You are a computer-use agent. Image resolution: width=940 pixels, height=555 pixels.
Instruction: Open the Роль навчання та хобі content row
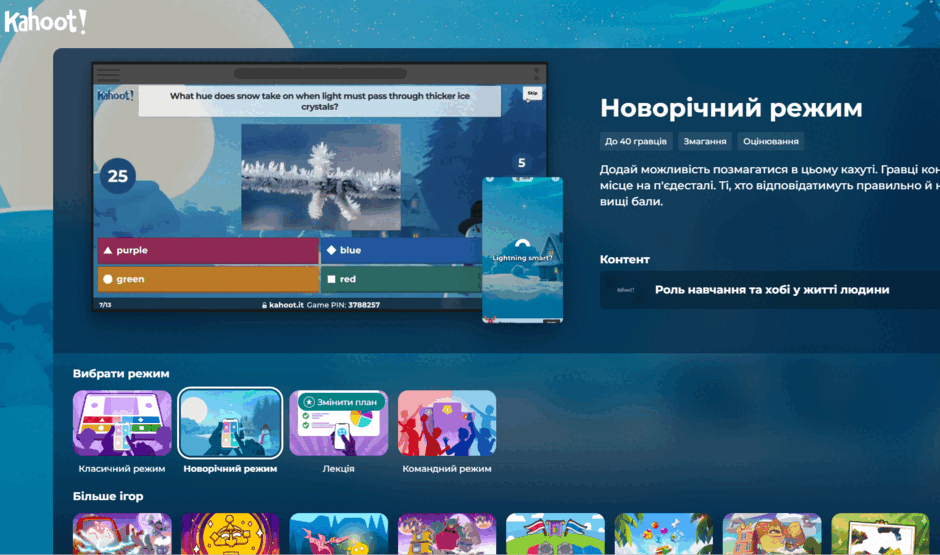770,290
